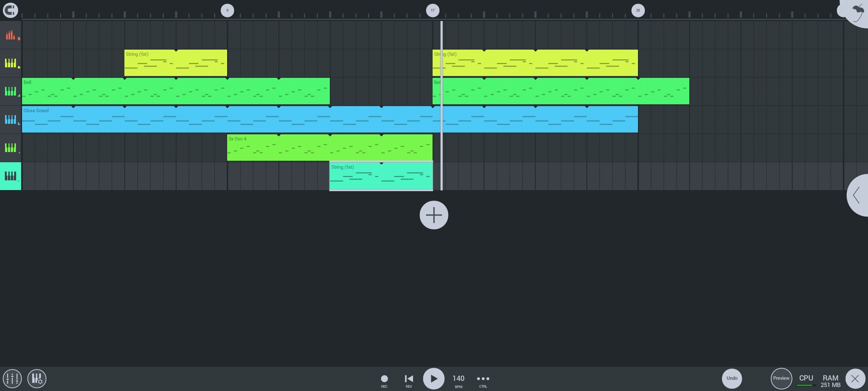
Task: Open the mixer panel
Action: tap(12, 379)
